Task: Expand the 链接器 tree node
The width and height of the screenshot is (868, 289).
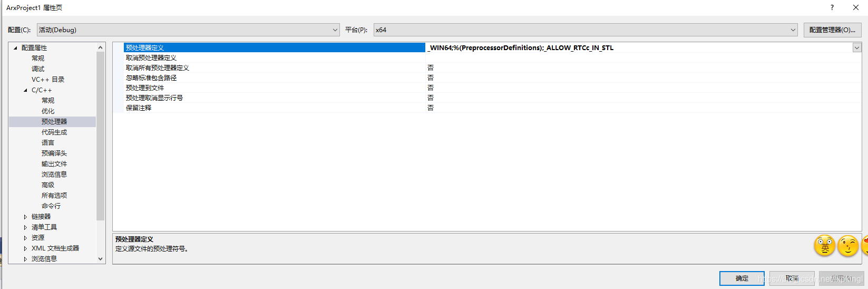Action: pyautogui.click(x=25, y=217)
